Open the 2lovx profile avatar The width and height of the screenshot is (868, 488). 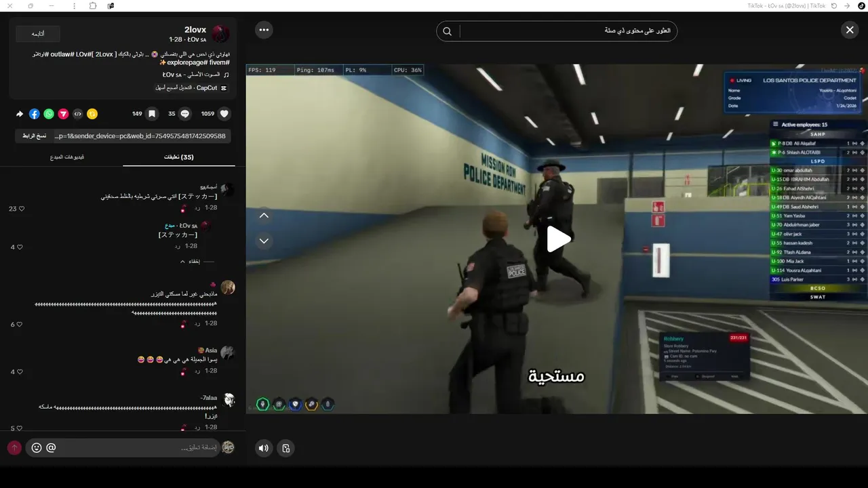click(x=221, y=34)
